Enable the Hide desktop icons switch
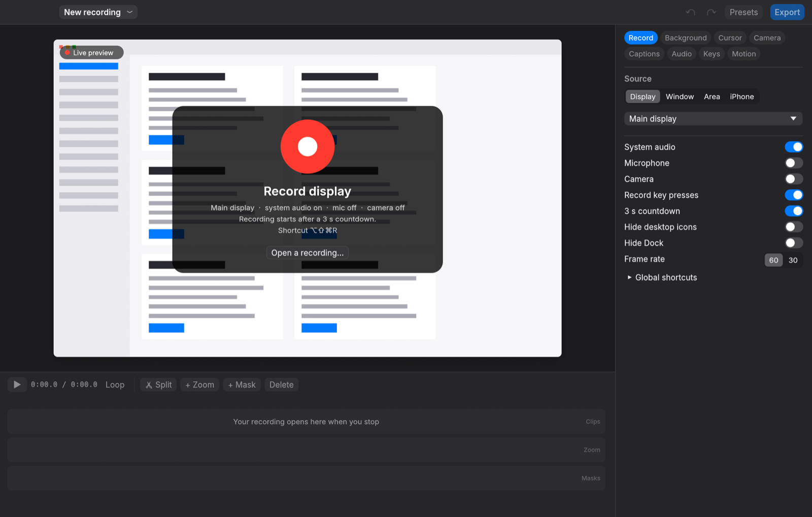The width and height of the screenshot is (812, 517). pos(794,227)
